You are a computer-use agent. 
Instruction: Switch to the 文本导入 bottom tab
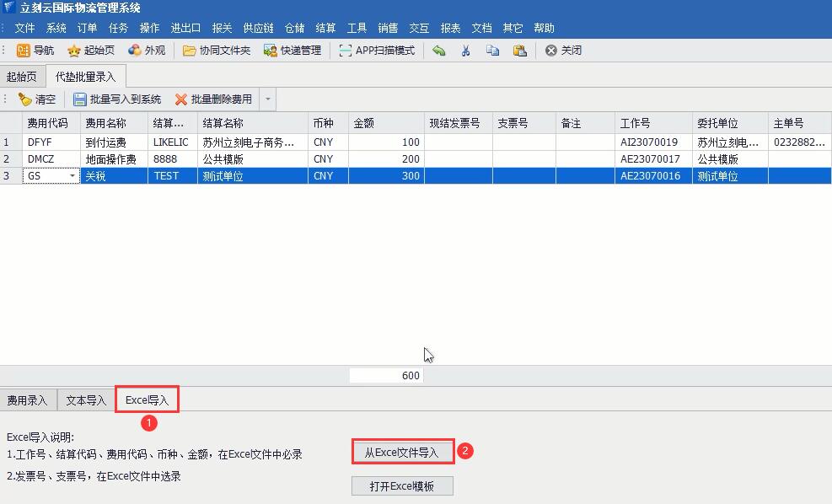[x=86, y=400]
